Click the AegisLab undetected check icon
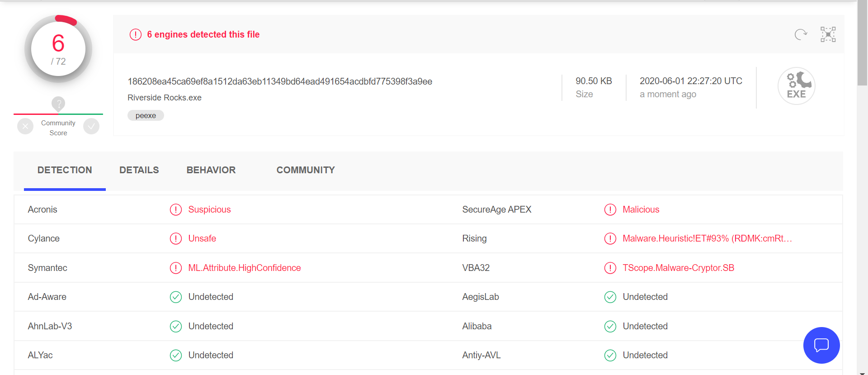 coord(610,297)
